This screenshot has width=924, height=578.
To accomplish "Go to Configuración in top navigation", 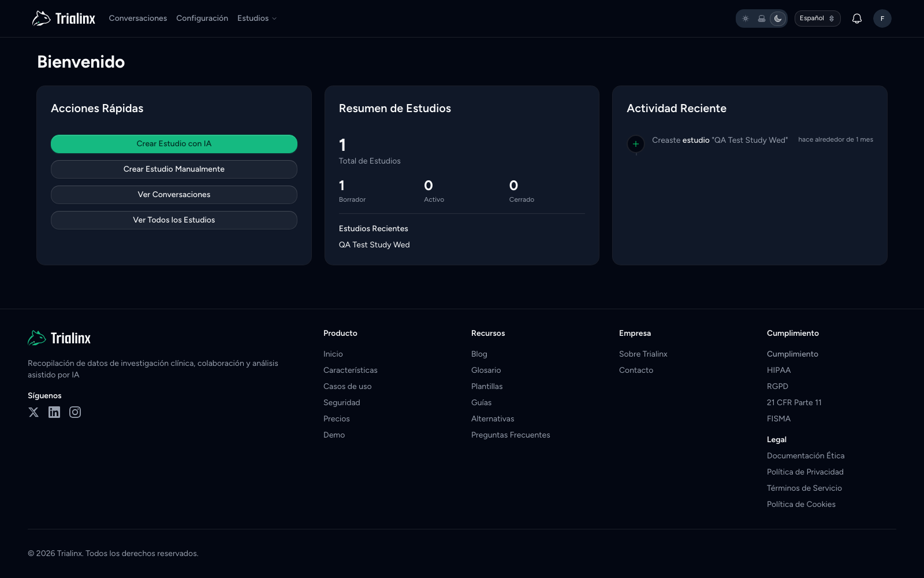I will coord(202,18).
